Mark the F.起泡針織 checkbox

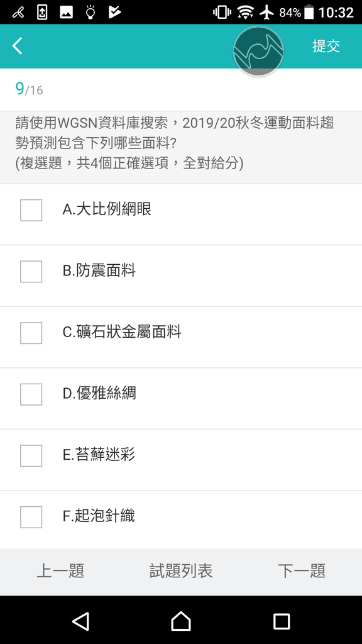31,517
